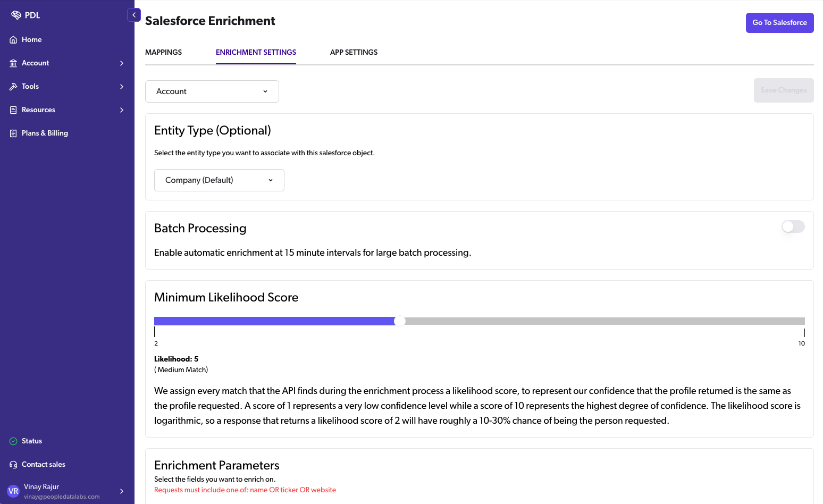Click the Save Changes button
Viewport: 823px width, 504px height.
click(x=784, y=90)
